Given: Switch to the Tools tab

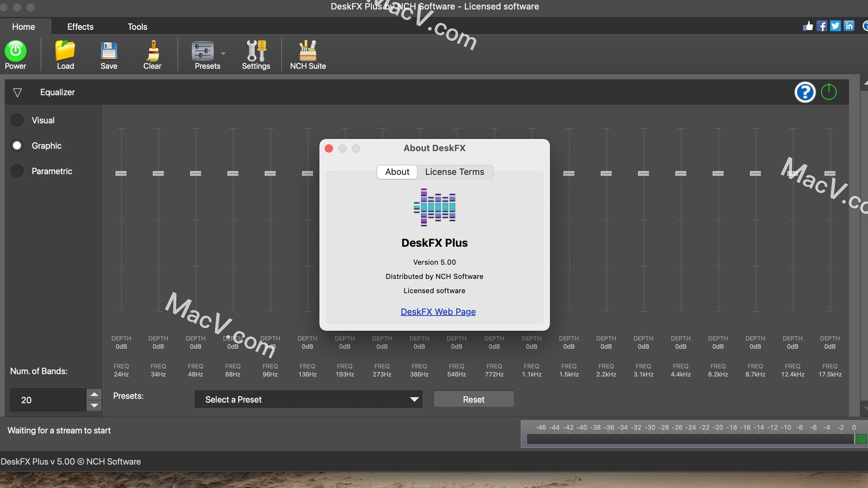Looking at the screenshot, I should [x=137, y=27].
